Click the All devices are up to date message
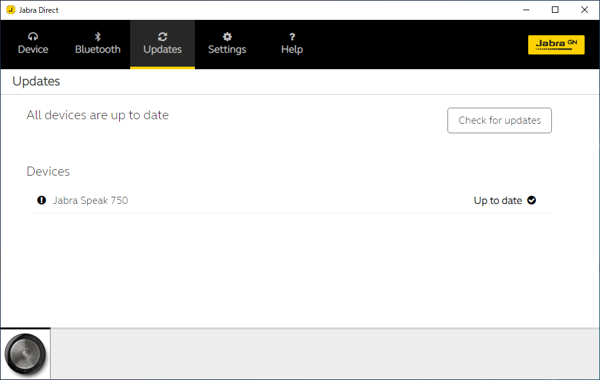The width and height of the screenshot is (600, 380). [98, 115]
